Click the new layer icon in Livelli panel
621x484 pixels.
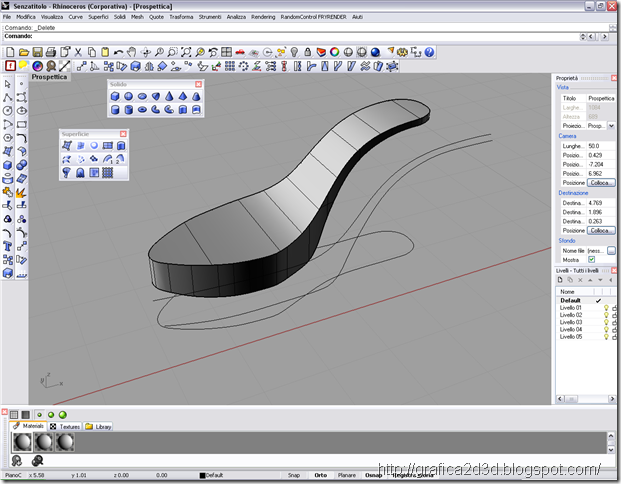560,280
